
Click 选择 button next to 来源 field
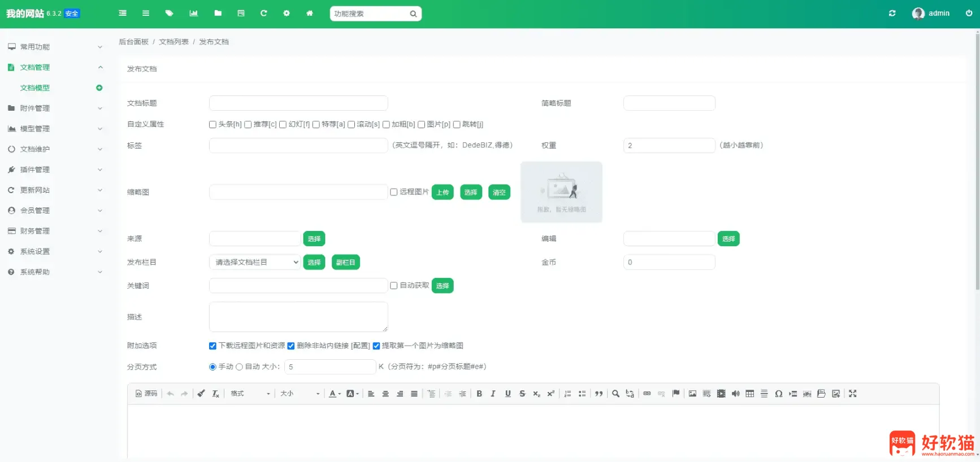314,238
